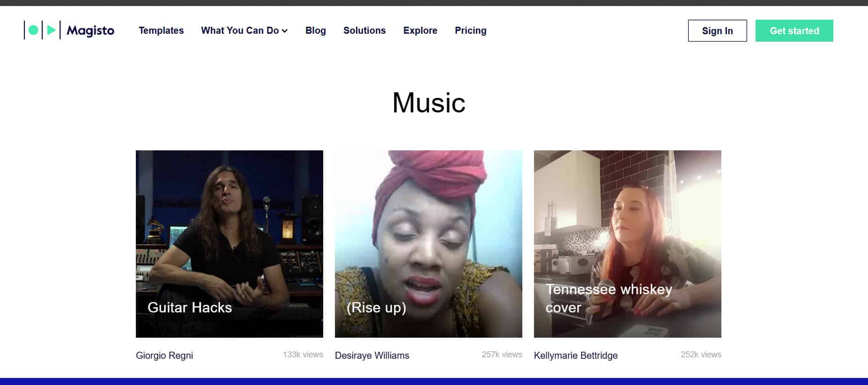Viewport: 868px width, 385px height.
Task: Click the Kellymarie Bettridge author name
Action: click(576, 355)
